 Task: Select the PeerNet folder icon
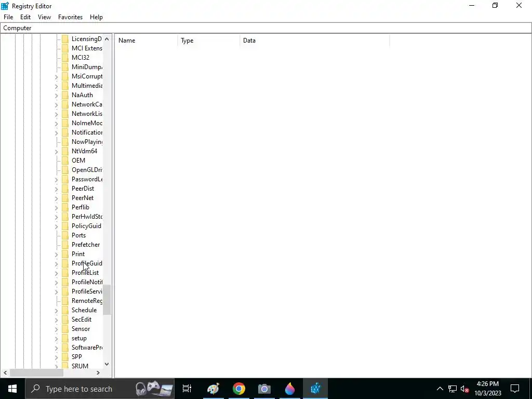click(65, 198)
